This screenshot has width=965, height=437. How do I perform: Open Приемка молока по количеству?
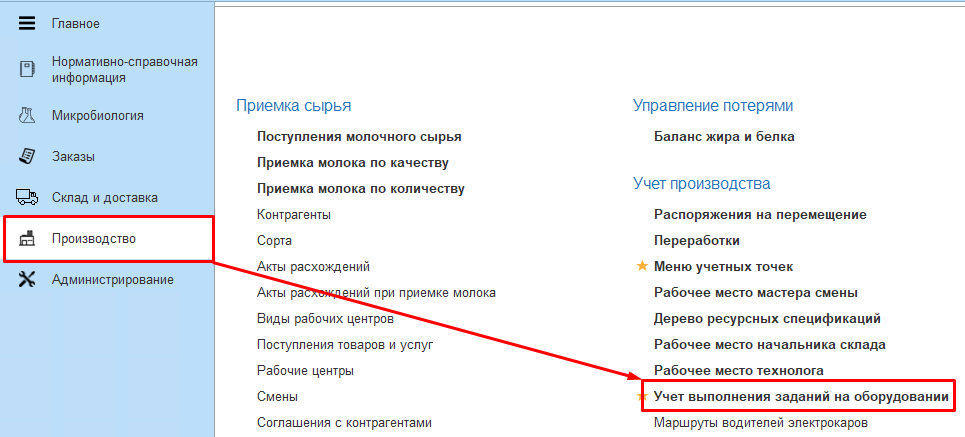(361, 188)
